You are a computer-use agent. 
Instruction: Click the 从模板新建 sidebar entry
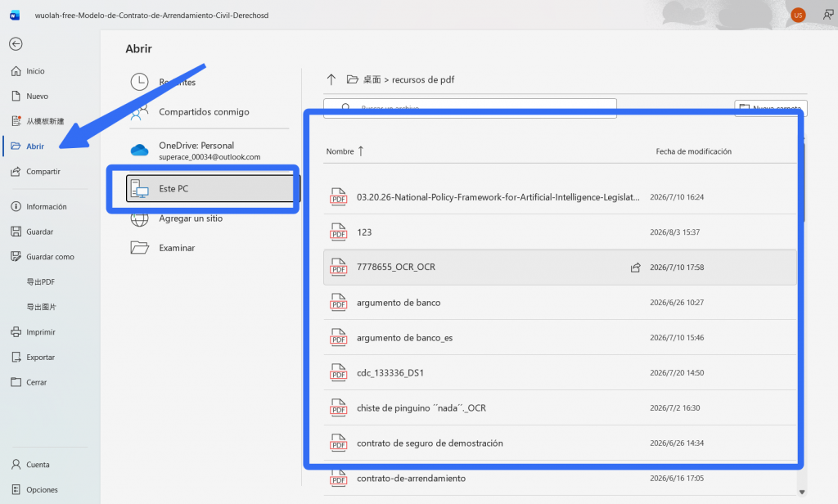(45, 121)
